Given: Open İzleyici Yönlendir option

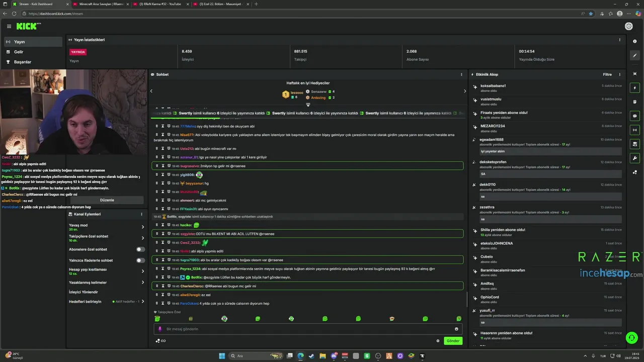Looking at the screenshot, I should tap(84, 292).
